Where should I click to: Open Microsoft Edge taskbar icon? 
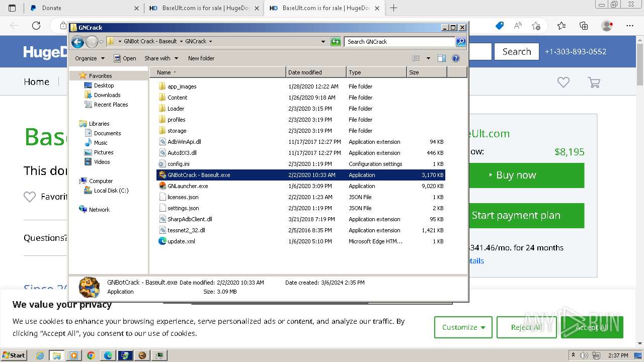point(108,355)
